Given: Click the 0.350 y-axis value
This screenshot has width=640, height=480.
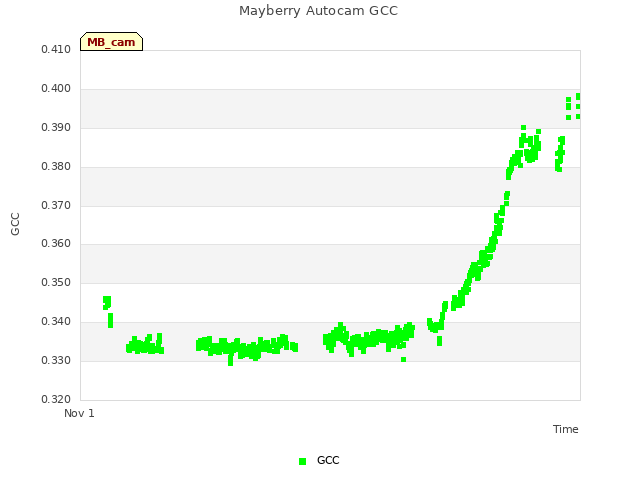Looking at the screenshot, I should (x=56, y=282).
